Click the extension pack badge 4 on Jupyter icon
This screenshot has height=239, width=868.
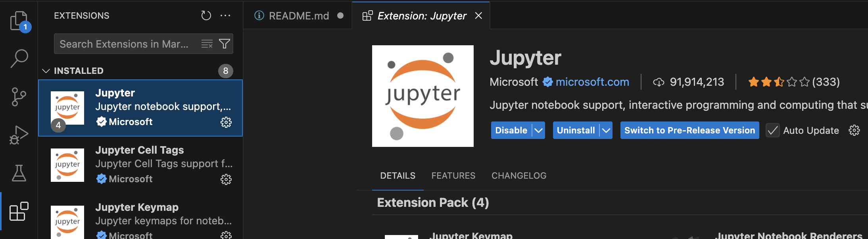58,125
